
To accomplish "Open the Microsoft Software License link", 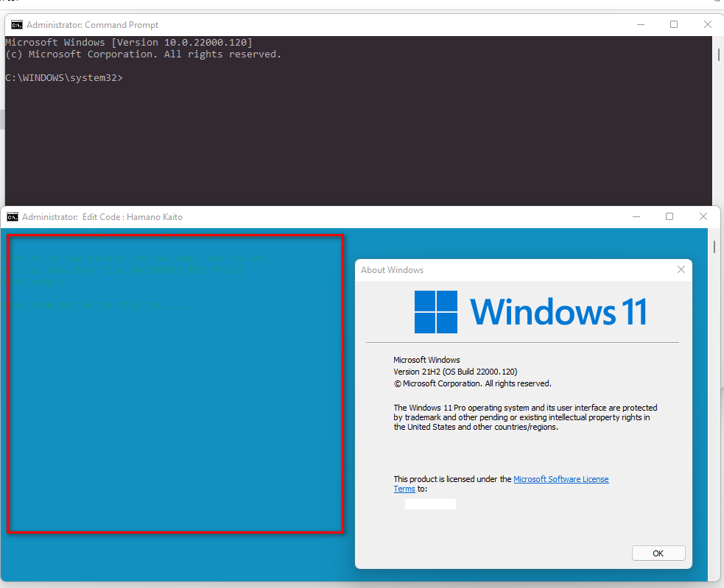I will pyautogui.click(x=561, y=479).
